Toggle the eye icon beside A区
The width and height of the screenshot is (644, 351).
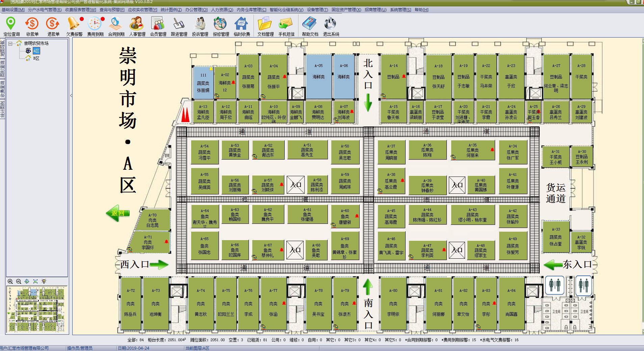(28, 51)
